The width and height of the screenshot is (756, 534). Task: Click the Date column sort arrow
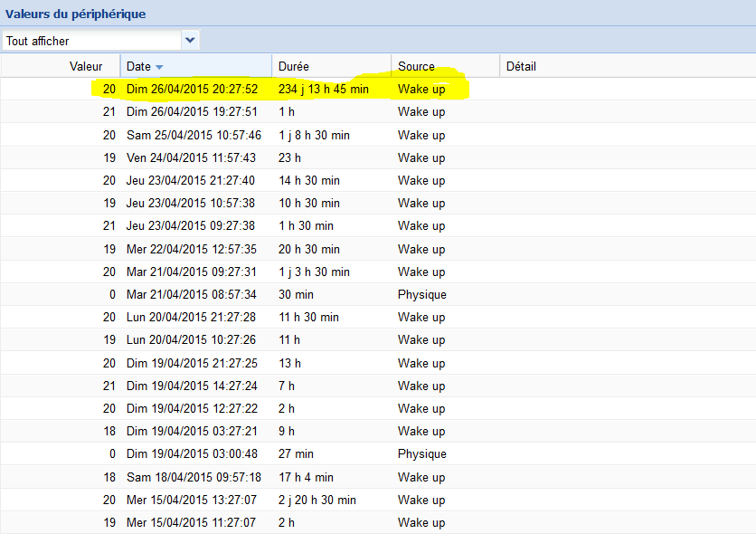tap(159, 68)
